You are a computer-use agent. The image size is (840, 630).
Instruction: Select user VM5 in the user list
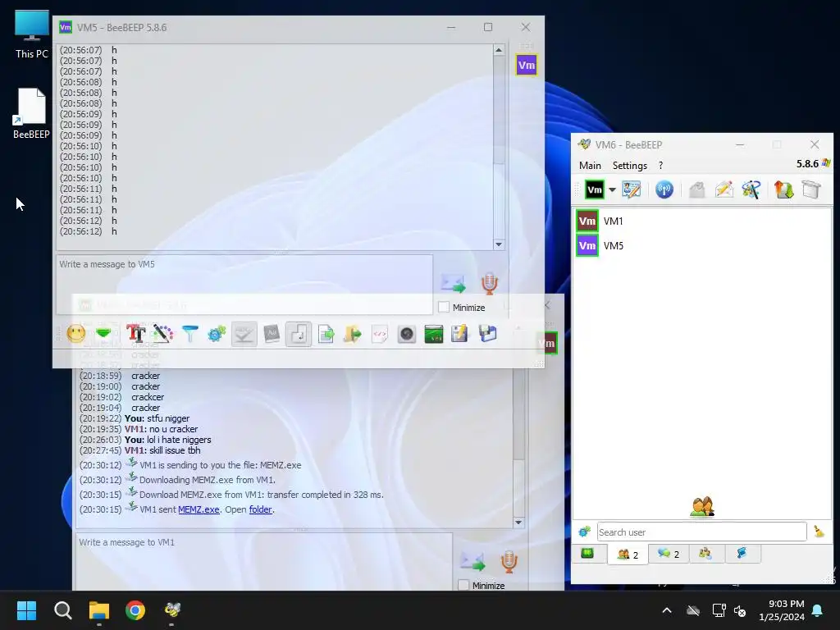(702, 246)
